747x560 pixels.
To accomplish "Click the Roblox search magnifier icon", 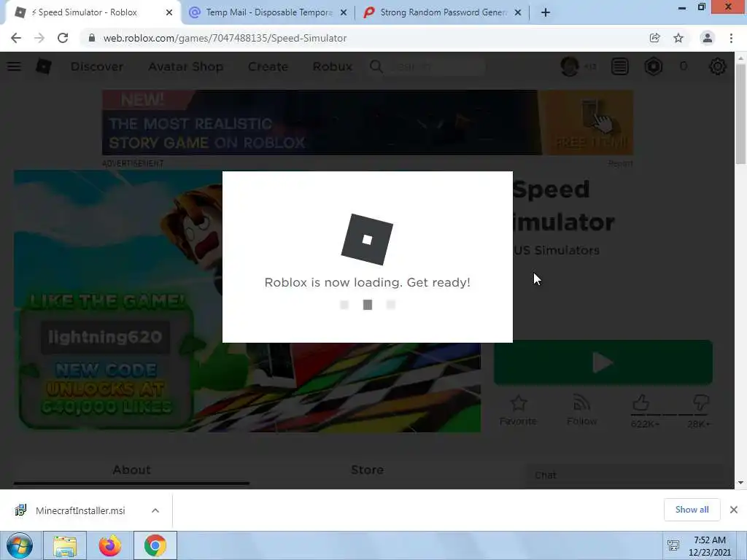I will [x=376, y=66].
